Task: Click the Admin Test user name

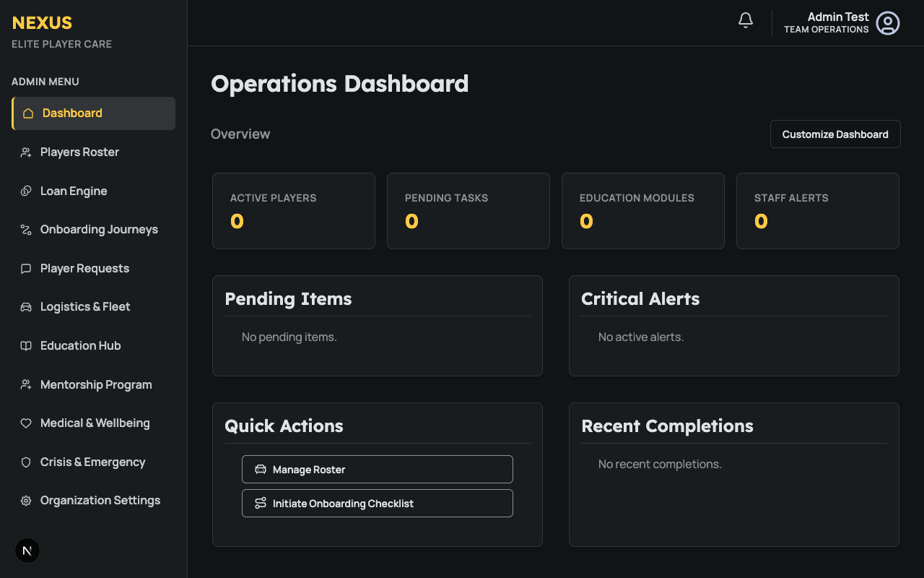Action: [x=838, y=17]
